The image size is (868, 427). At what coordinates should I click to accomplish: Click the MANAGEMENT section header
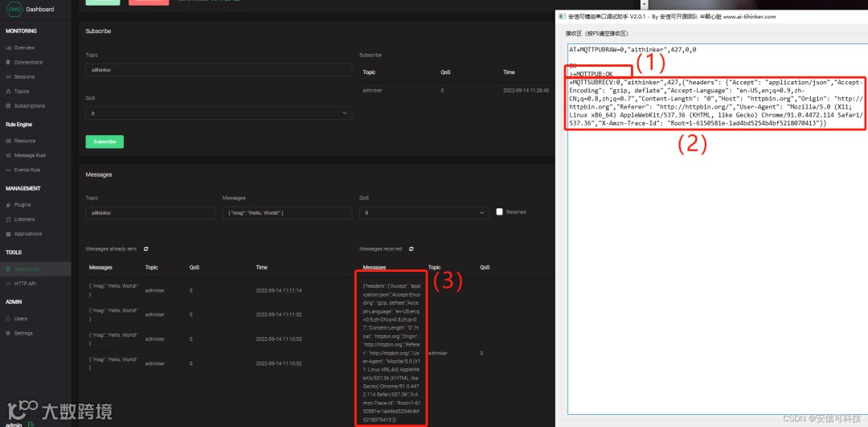coord(23,189)
